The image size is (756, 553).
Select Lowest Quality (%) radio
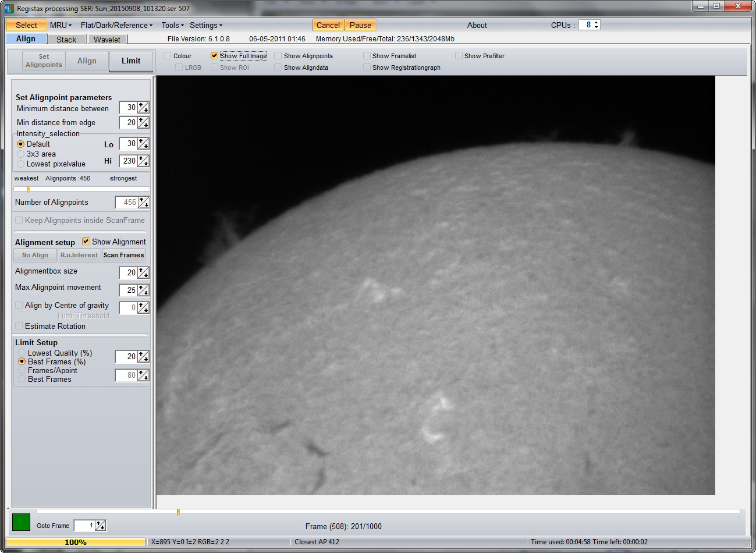(22, 353)
